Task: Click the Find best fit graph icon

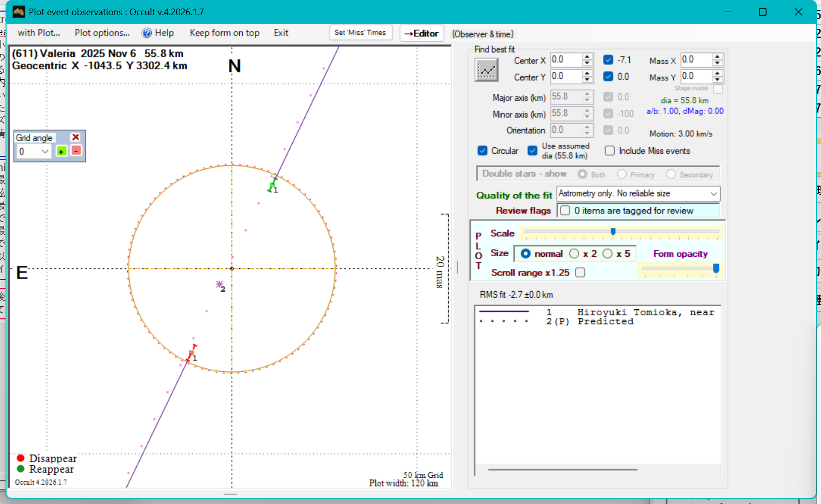Action: click(486, 70)
